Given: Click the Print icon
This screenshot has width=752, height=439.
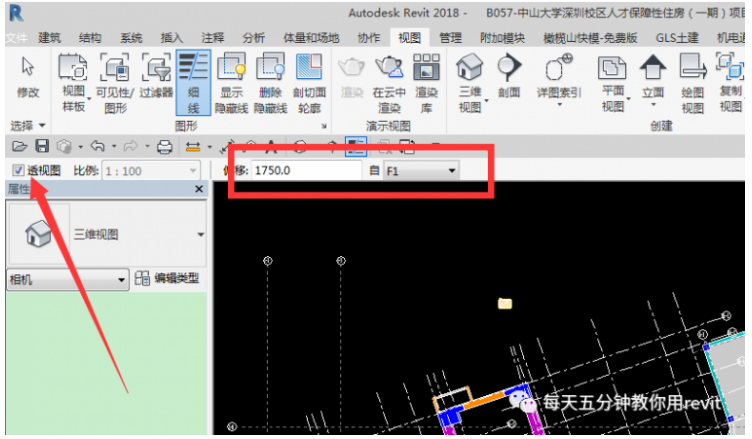Looking at the screenshot, I should tap(164, 146).
